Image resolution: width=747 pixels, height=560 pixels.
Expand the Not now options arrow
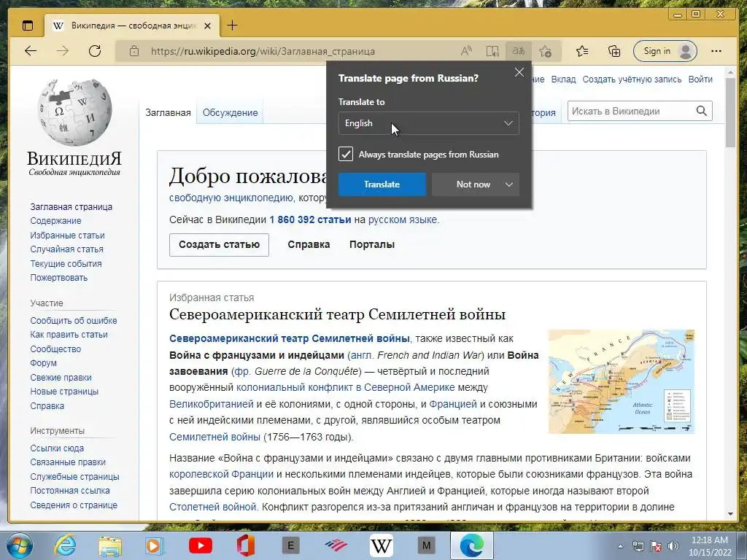508,184
